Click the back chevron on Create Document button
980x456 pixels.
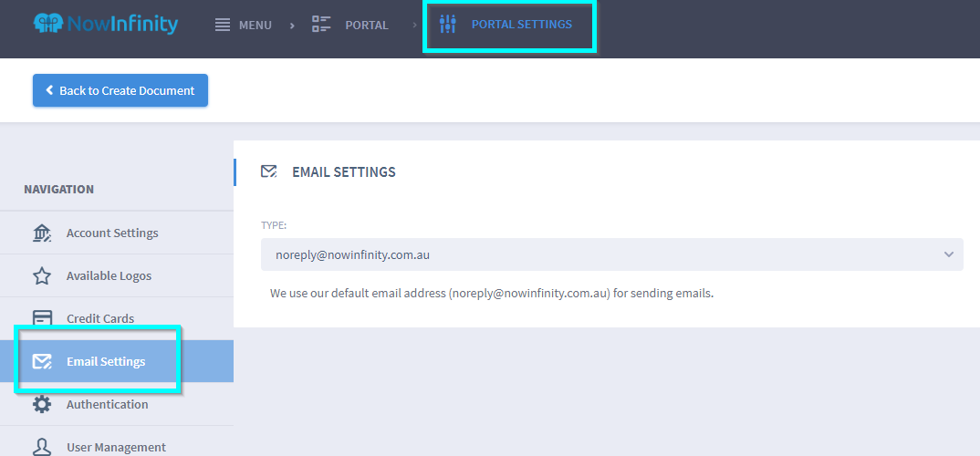49,90
